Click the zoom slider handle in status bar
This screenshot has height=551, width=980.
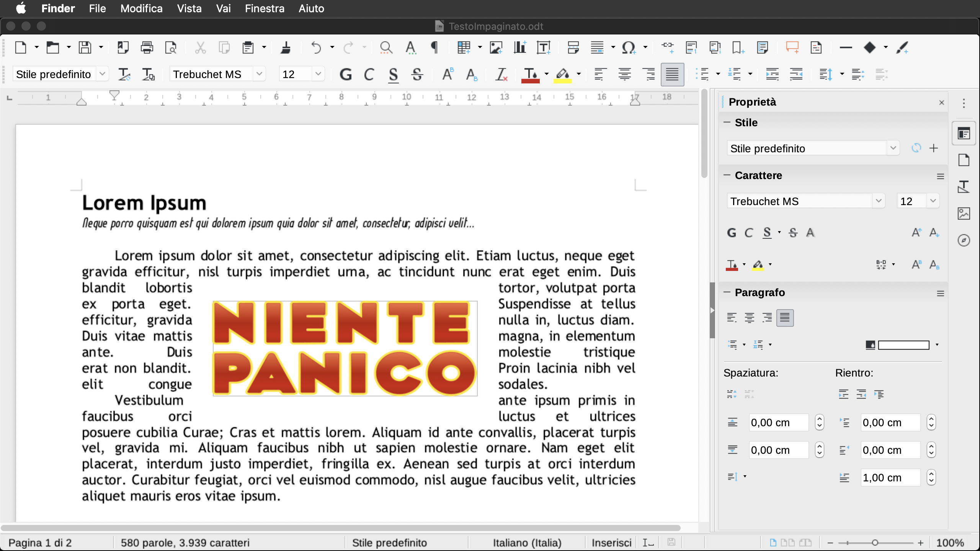pyautogui.click(x=875, y=543)
